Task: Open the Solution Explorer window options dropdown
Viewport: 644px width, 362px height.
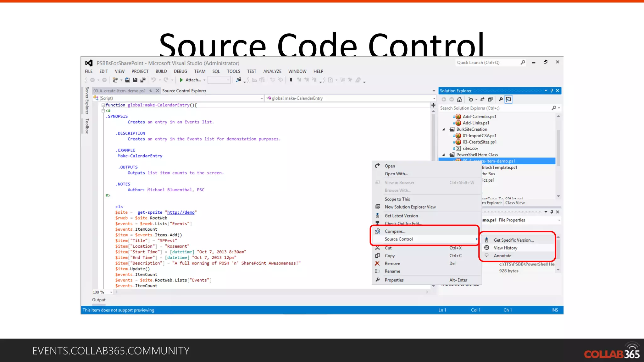Action: (x=546, y=91)
